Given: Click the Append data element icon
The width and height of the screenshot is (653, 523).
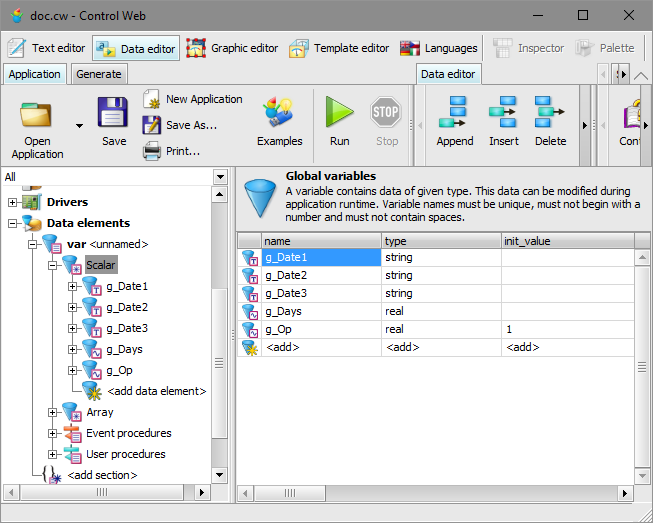Looking at the screenshot, I should tap(455, 112).
